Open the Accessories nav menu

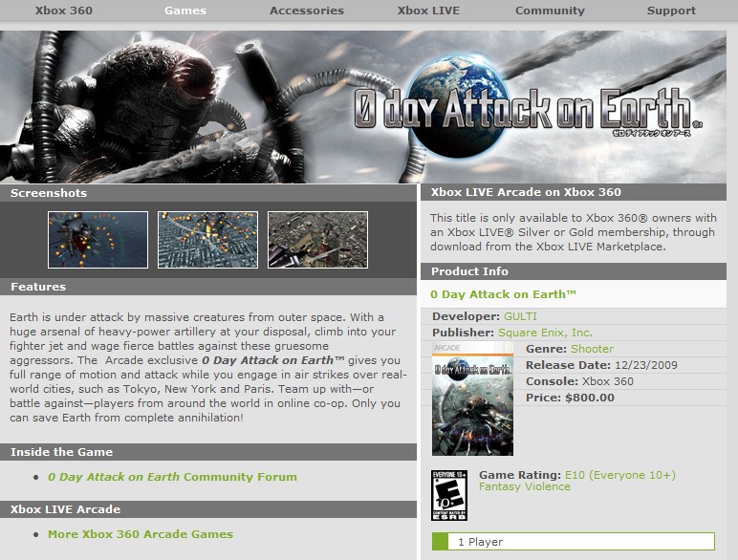(307, 11)
